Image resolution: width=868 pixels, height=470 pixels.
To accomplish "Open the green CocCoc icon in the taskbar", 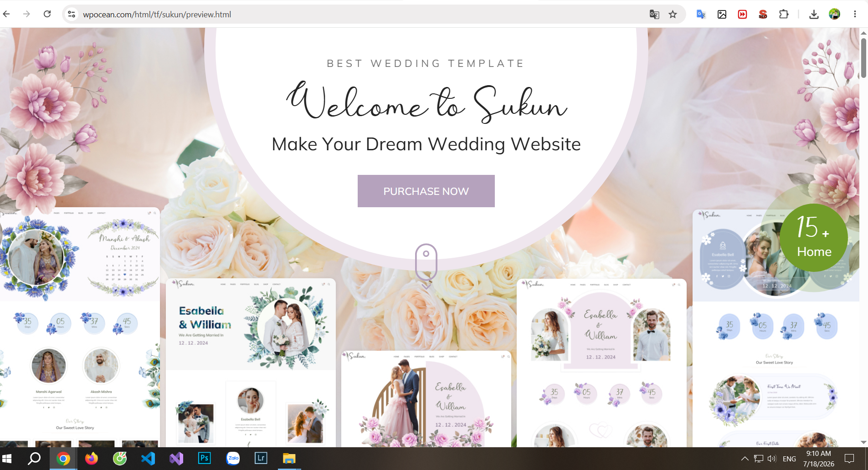I will [119, 459].
